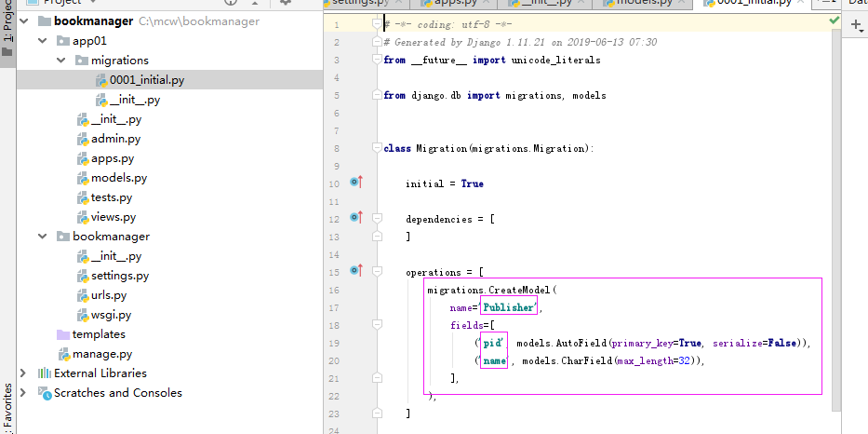This screenshot has width=868, height=434.
Task: Click the folder icon beside app01
Action: point(63,41)
